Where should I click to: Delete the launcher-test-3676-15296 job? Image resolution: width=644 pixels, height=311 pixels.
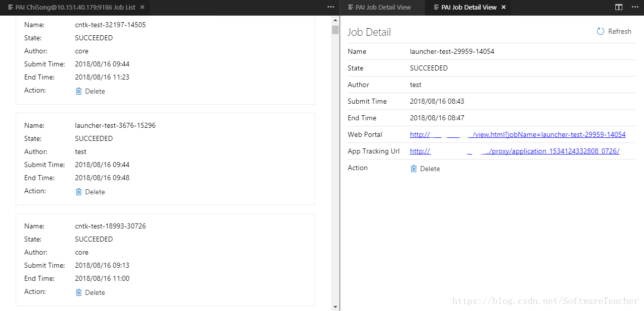(x=90, y=192)
